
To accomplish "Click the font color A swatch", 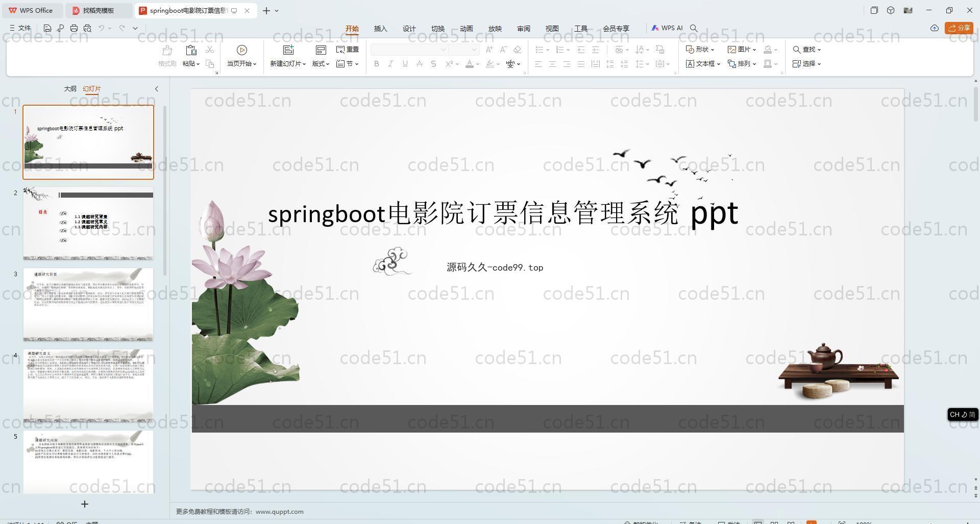I will pos(469,64).
